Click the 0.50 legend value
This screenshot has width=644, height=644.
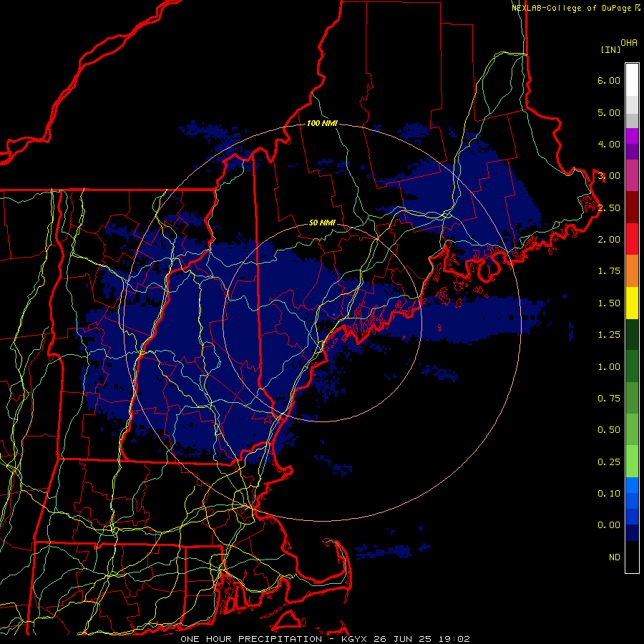(x=609, y=430)
